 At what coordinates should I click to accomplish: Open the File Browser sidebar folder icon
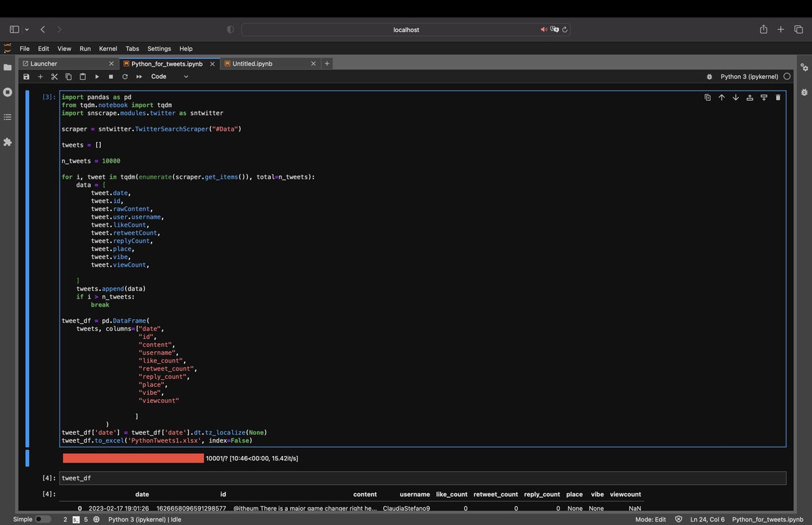[x=7, y=67]
